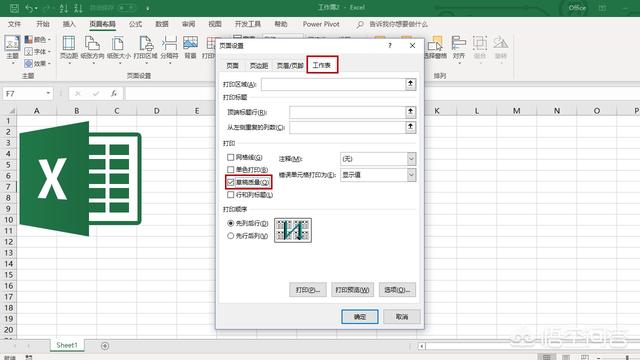
Task: Click the print preview (W) button
Action: pyautogui.click(x=352, y=290)
